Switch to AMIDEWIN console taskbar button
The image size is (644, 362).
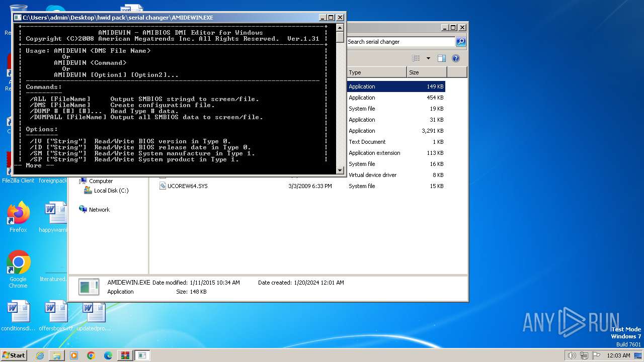142,355
